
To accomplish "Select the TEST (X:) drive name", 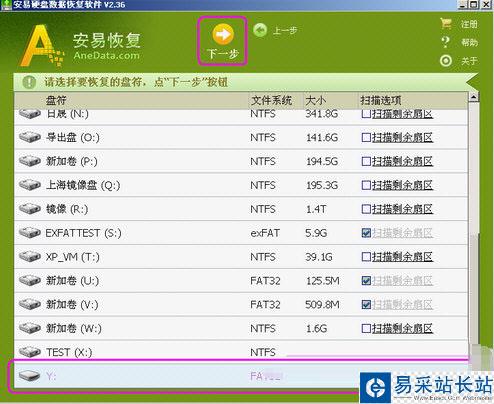I will point(69,352).
